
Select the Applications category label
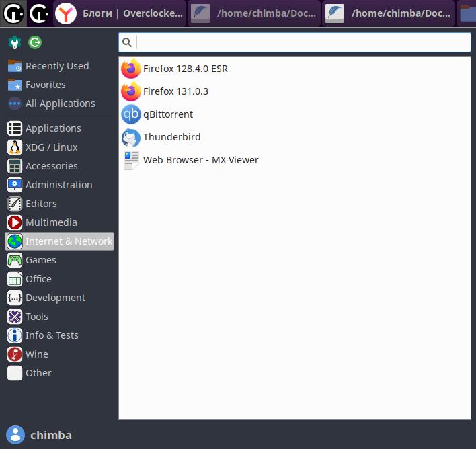(x=53, y=129)
